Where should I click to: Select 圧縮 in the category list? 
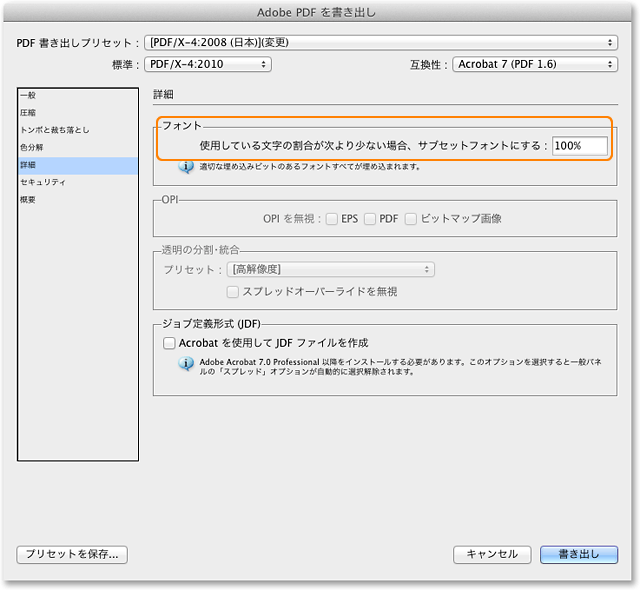[x=28, y=113]
